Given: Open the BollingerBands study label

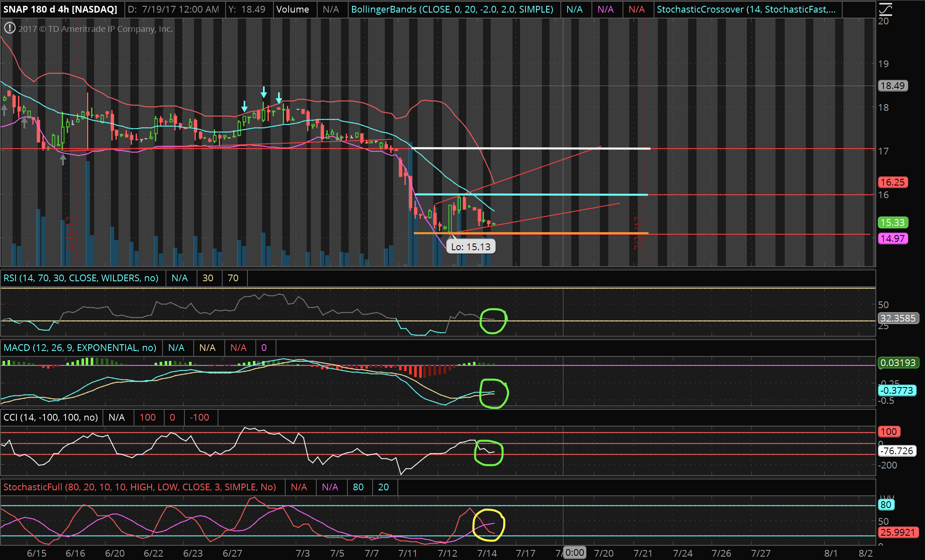Looking at the screenshot, I should pos(452,9).
